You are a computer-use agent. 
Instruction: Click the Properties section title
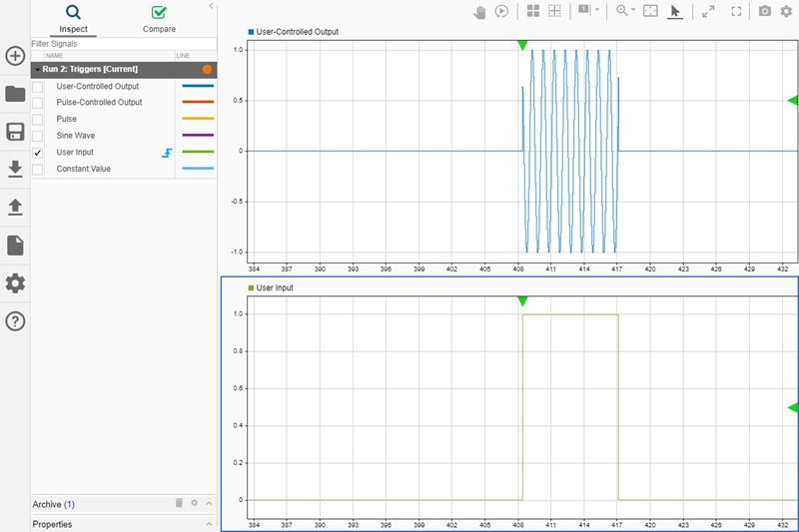(52, 524)
